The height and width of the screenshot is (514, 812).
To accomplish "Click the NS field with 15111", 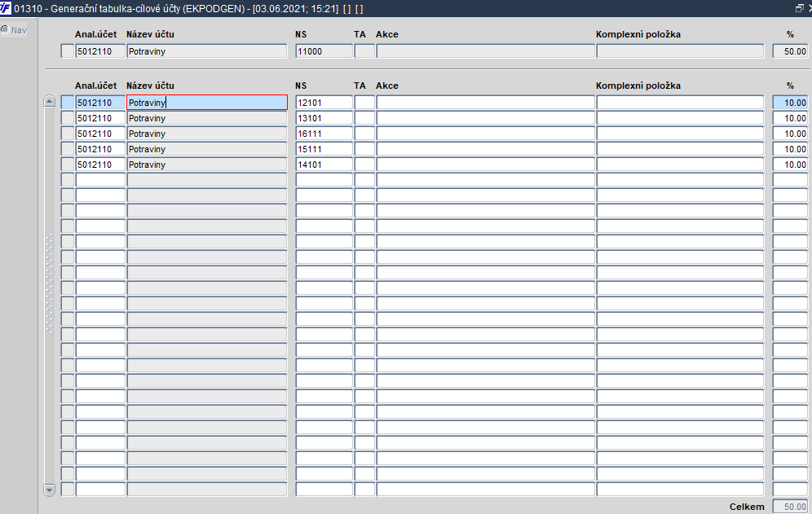I will point(324,149).
